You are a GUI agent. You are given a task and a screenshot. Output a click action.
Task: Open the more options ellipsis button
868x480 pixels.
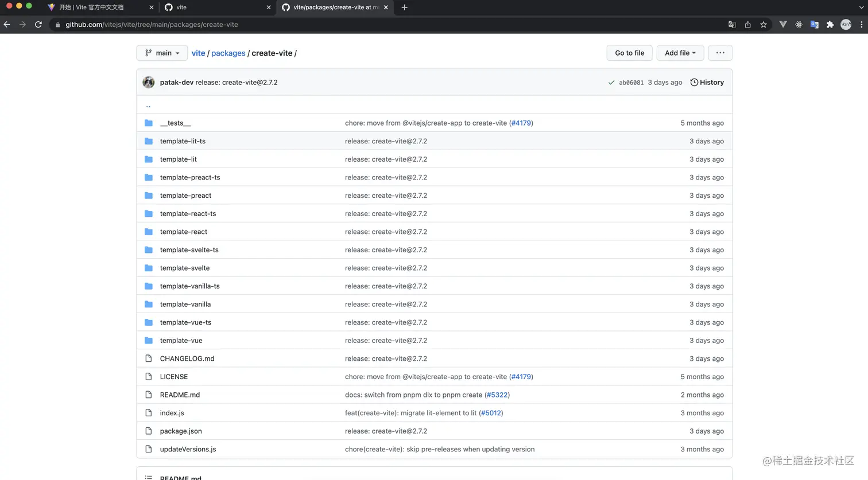(x=720, y=53)
